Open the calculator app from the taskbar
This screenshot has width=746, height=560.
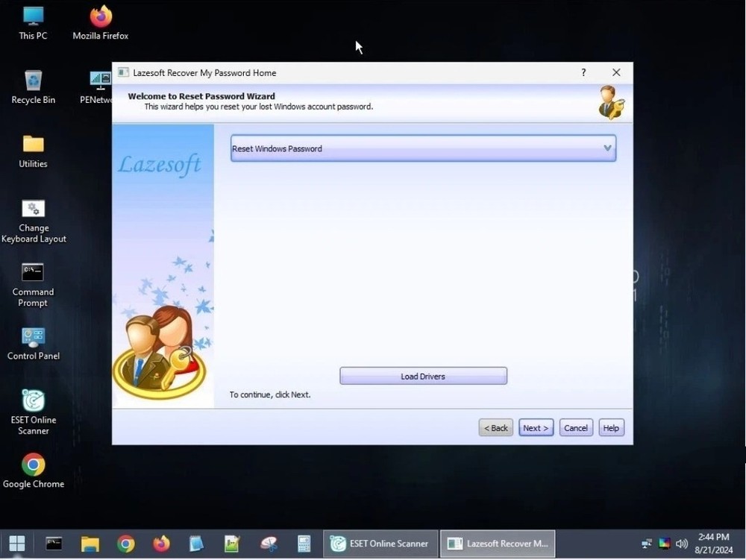[x=304, y=544]
